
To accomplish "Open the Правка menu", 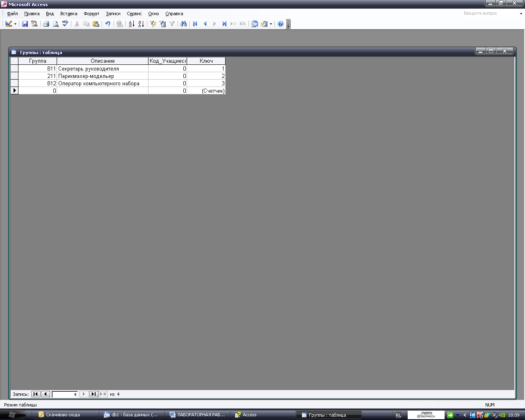I will [32, 14].
